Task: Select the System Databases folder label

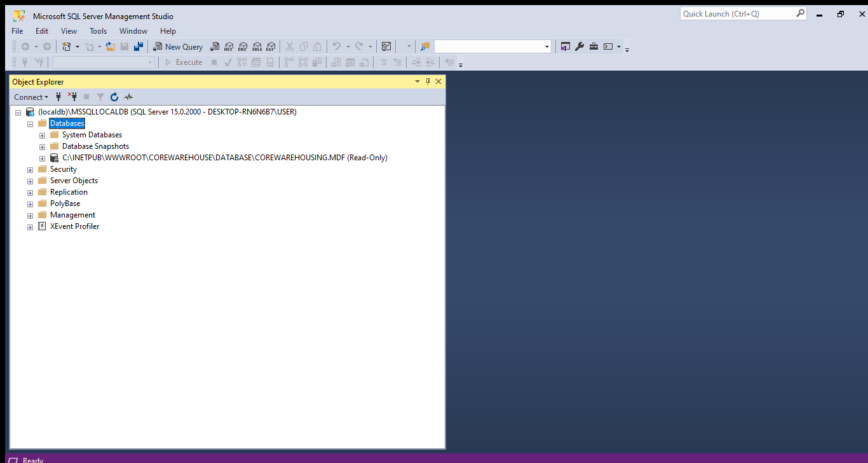Action: tap(92, 135)
